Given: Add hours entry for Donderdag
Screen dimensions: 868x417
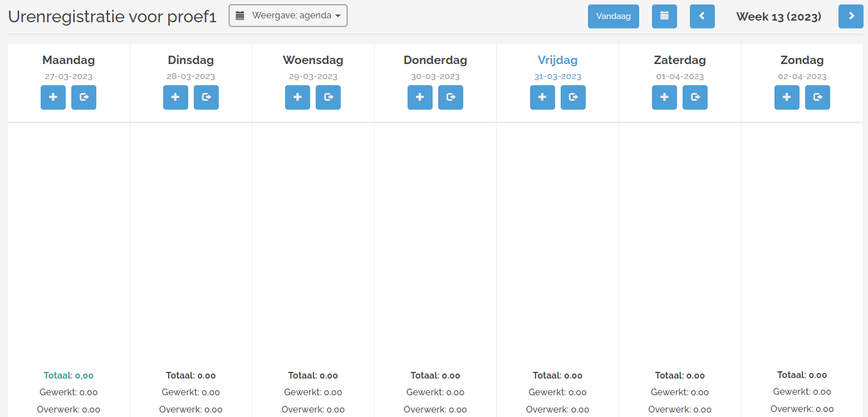Looking at the screenshot, I should pos(420,97).
